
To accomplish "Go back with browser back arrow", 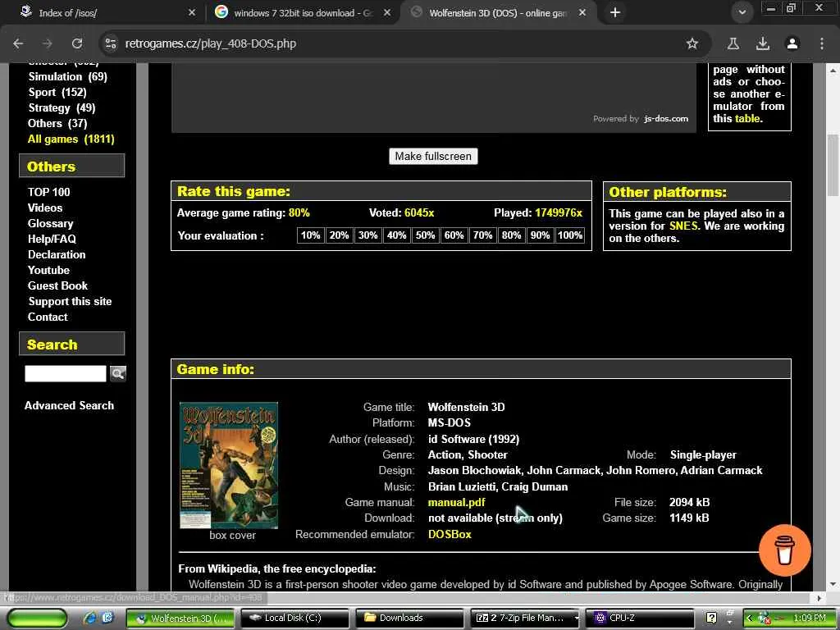I will point(18,43).
